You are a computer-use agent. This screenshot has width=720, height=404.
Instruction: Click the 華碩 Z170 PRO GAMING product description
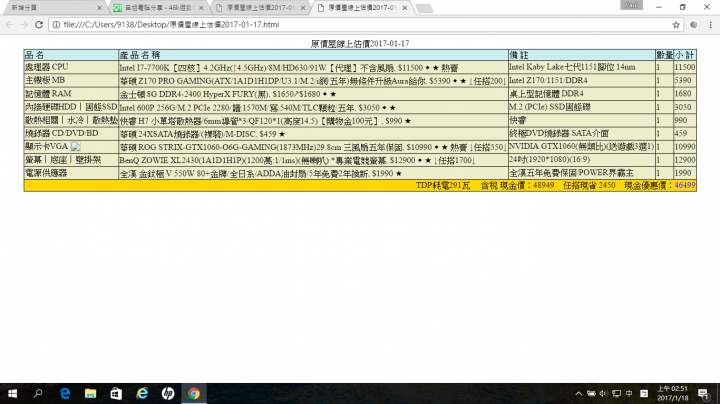pyautogui.click(x=313, y=81)
